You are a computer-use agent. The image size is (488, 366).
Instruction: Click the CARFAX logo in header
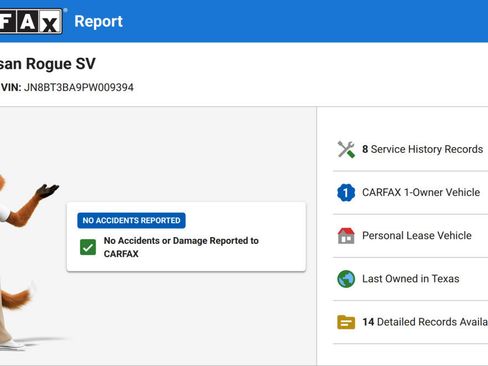tap(31, 22)
